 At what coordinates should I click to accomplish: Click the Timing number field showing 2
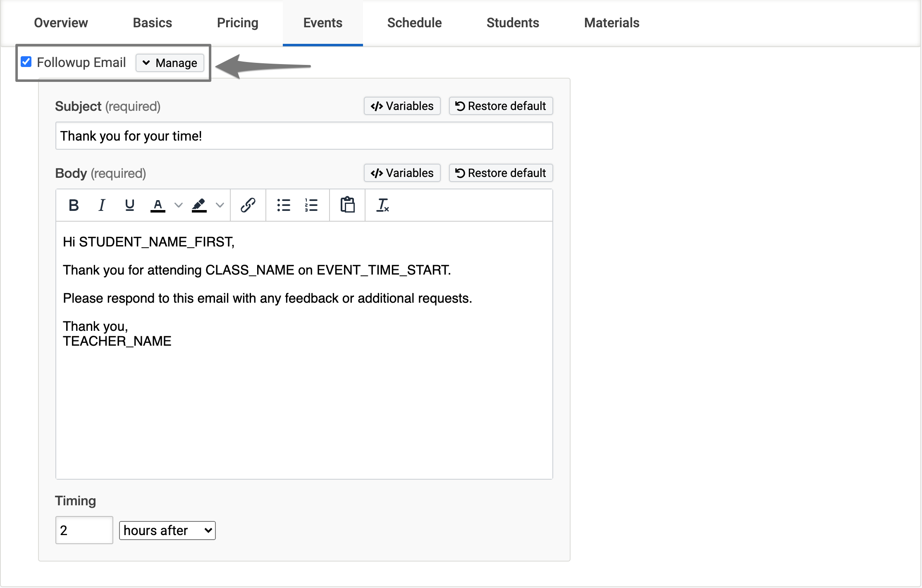(x=84, y=530)
